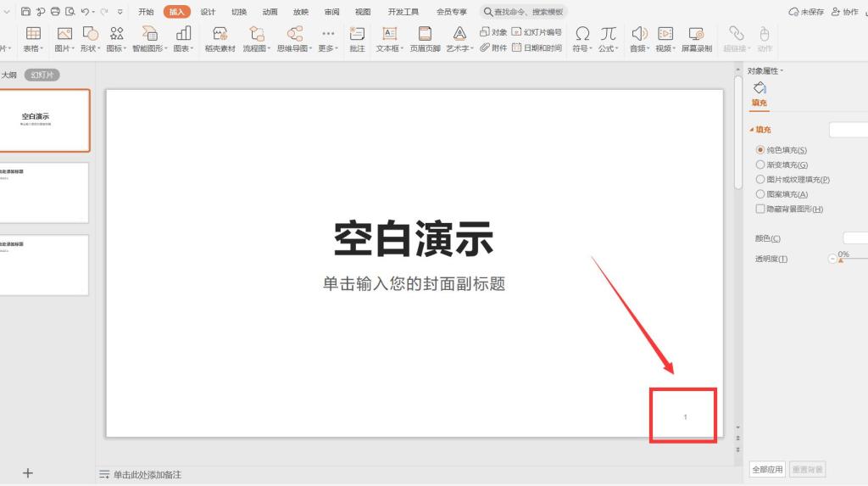868x486 pixels.
Task: Collapse the 填充 section triangle
Action: [751, 130]
